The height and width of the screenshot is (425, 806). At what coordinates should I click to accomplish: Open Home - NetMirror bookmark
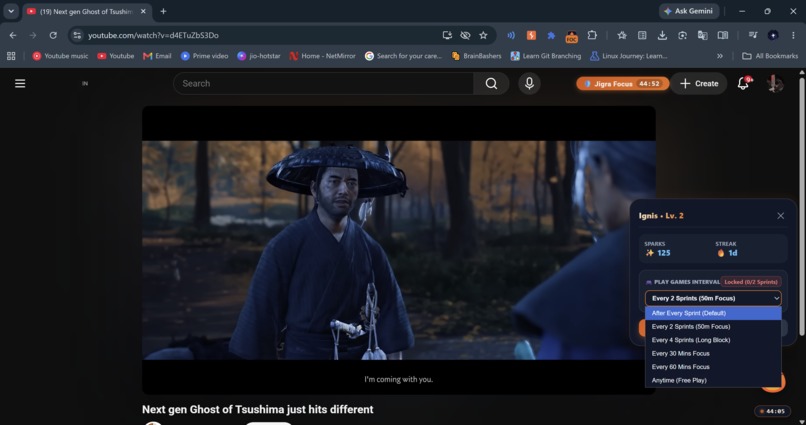[322, 56]
